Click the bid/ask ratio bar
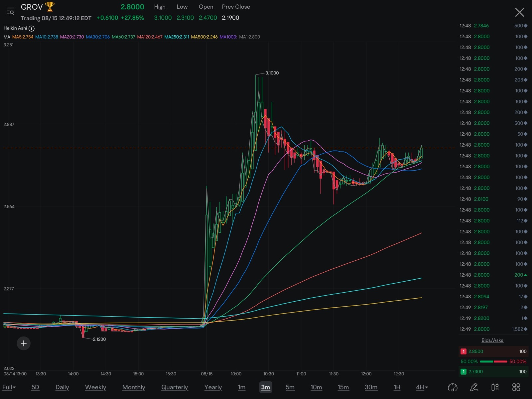This screenshot has width=532, height=399. [x=493, y=361]
